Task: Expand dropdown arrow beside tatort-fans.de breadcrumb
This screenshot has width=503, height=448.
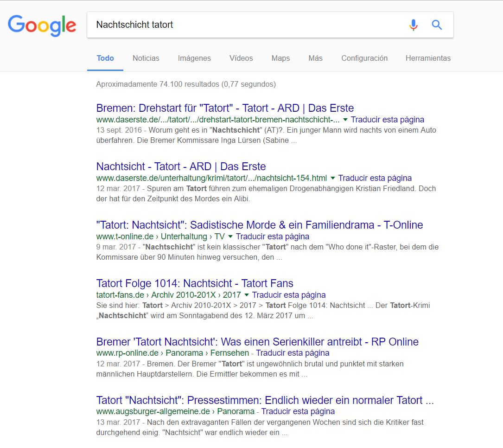Action: (246, 295)
